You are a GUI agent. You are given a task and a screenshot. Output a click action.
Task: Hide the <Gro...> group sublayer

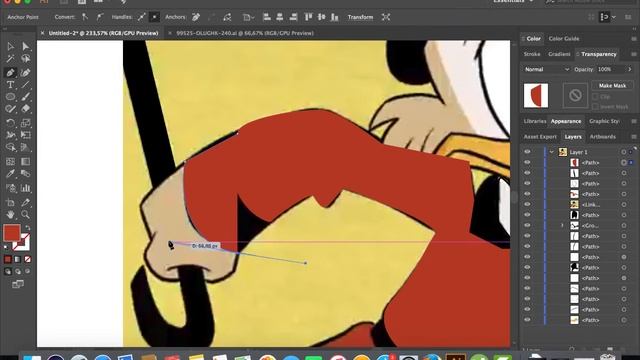click(x=527, y=225)
